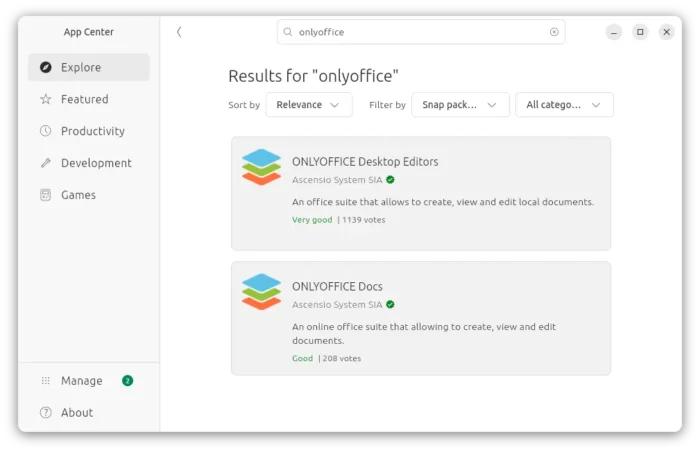Viewport: 700px width, 452px height.
Task: Click the Games controller icon
Action: [46, 195]
